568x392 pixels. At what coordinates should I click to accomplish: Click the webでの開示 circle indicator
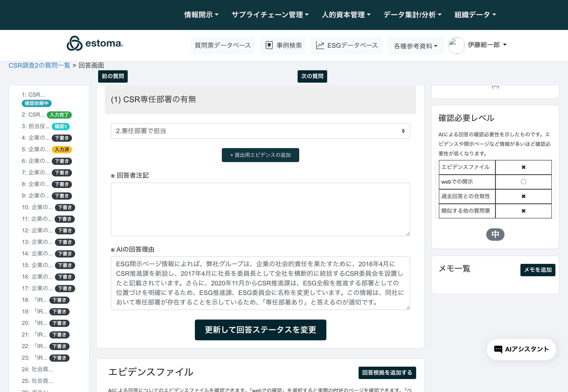pos(523,182)
